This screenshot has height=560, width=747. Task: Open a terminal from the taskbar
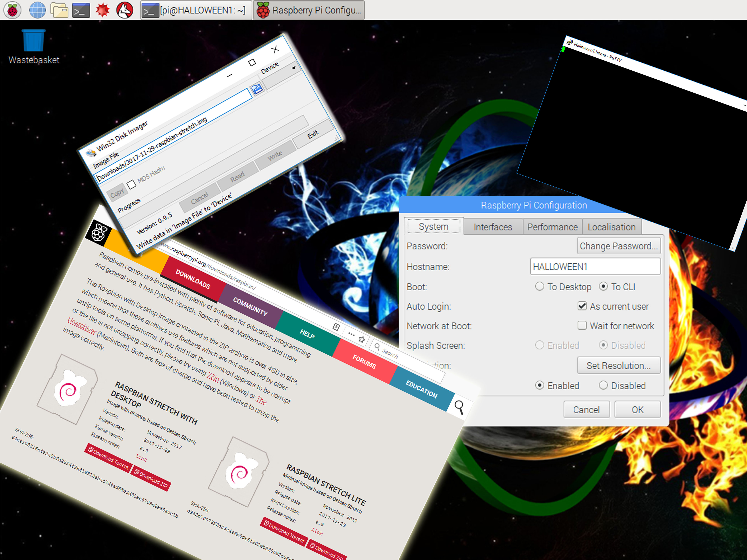tap(81, 10)
